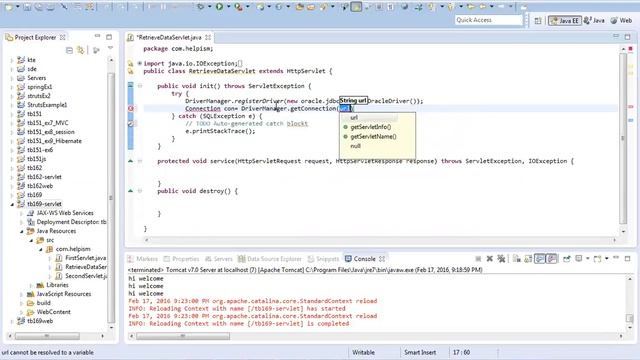Click the Clear Console icon
The height and width of the screenshot is (360, 640).
click(516, 259)
